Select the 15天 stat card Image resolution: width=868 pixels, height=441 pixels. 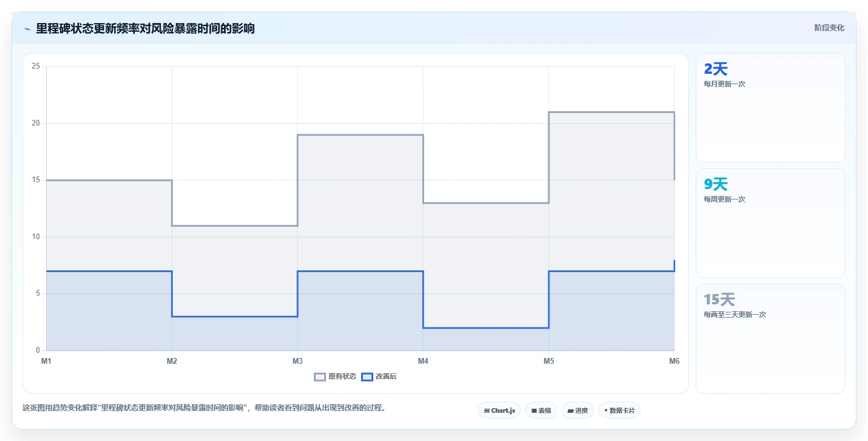click(x=771, y=338)
